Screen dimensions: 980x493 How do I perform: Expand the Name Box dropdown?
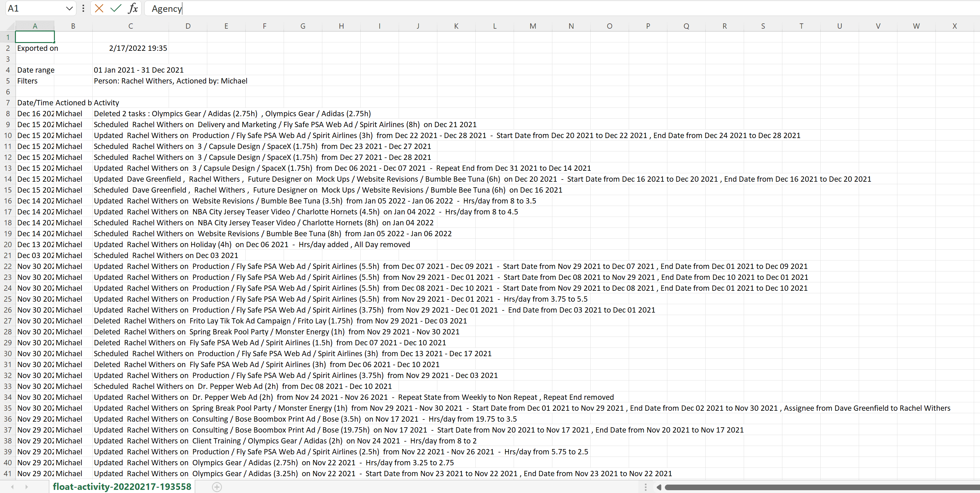[69, 8]
